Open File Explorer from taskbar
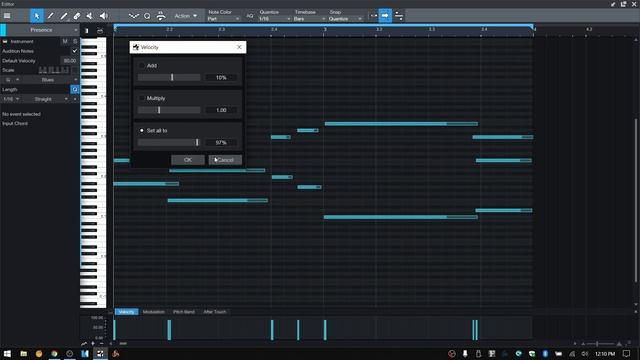The width and height of the screenshot is (640, 360). coord(23,353)
